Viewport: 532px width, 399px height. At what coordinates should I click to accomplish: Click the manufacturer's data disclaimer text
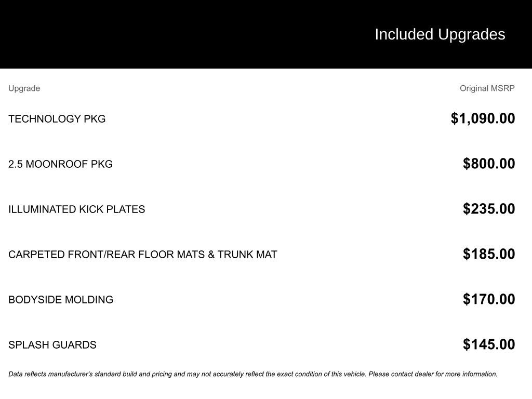coord(253,374)
